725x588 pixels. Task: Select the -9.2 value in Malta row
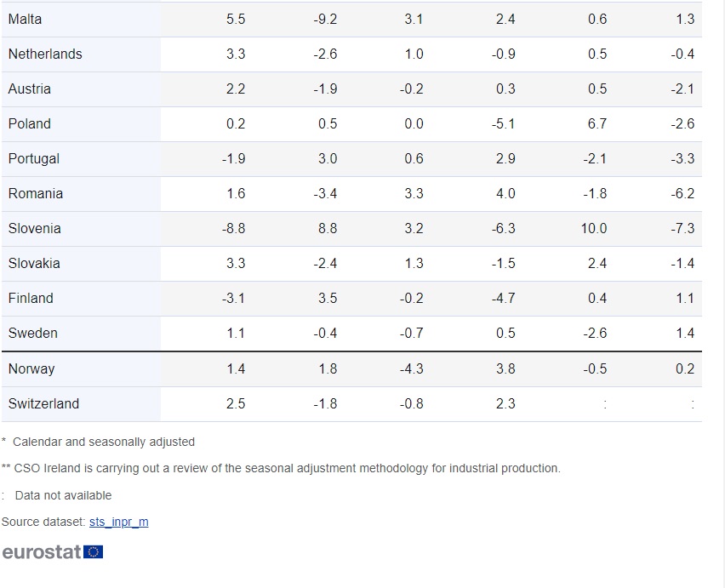click(325, 19)
